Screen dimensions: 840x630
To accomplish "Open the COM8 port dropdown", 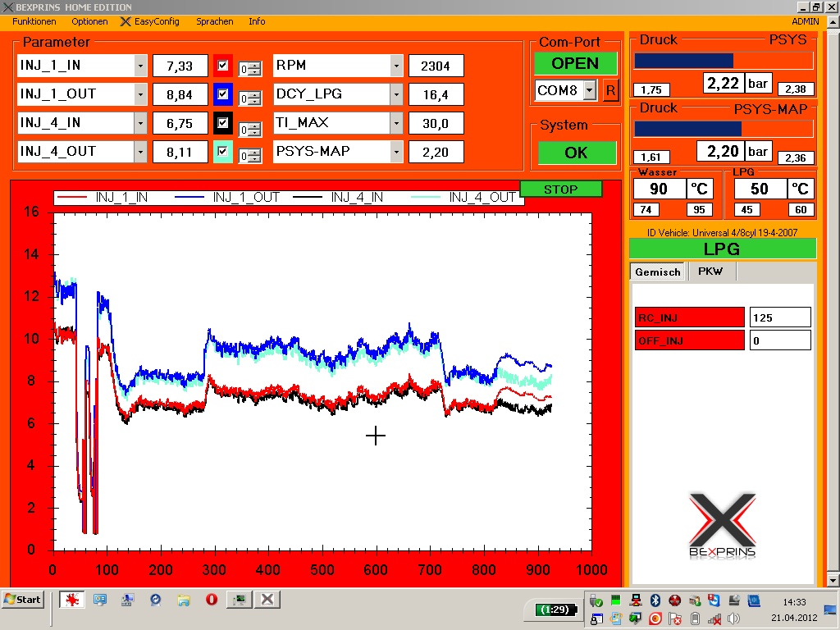I will point(589,91).
